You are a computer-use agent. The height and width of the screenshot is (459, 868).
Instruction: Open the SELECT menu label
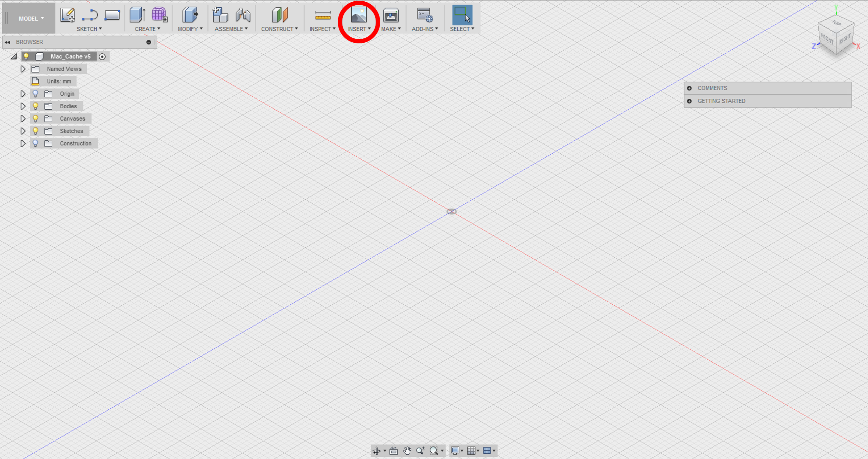(x=462, y=29)
